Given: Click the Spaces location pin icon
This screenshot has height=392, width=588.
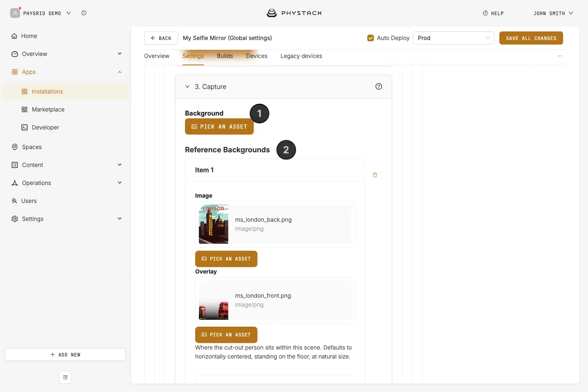Looking at the screenshot, I should pyautogui.click(x=15, y=147).
